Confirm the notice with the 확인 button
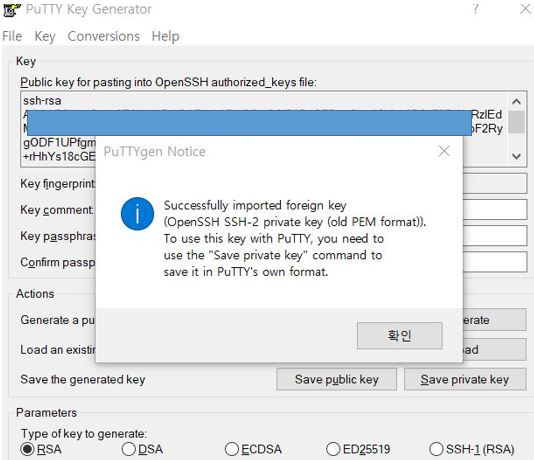The width and height of the screenshot is (534, 460). (400, 335)
